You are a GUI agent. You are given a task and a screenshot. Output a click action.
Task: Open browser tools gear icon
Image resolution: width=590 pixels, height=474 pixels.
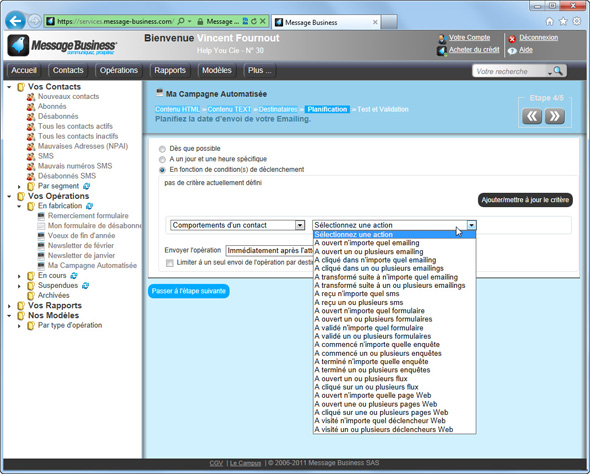click(x=576, y=21)
